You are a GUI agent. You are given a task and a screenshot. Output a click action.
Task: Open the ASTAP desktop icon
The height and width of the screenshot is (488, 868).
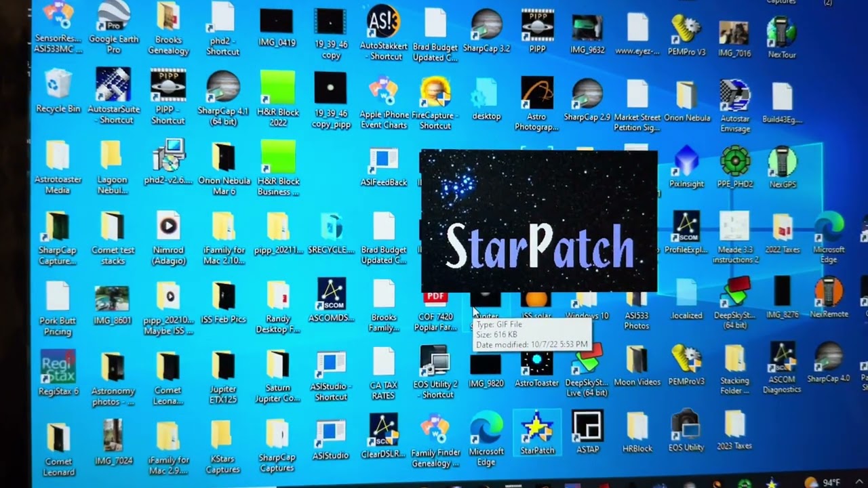[x=587, y=432]
